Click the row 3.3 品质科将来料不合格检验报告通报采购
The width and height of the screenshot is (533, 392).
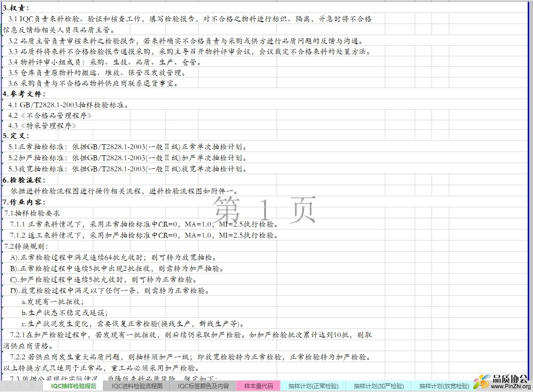(x=190, y=51)
